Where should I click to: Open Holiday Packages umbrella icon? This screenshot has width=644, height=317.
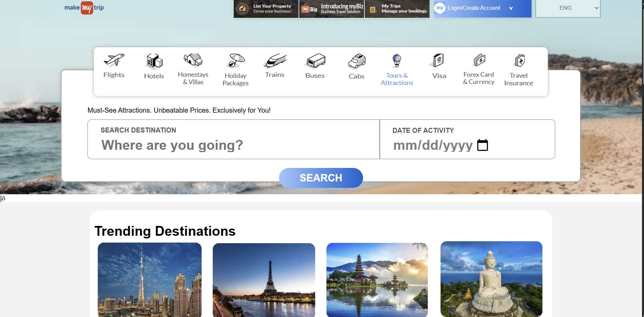coord(235,61)
